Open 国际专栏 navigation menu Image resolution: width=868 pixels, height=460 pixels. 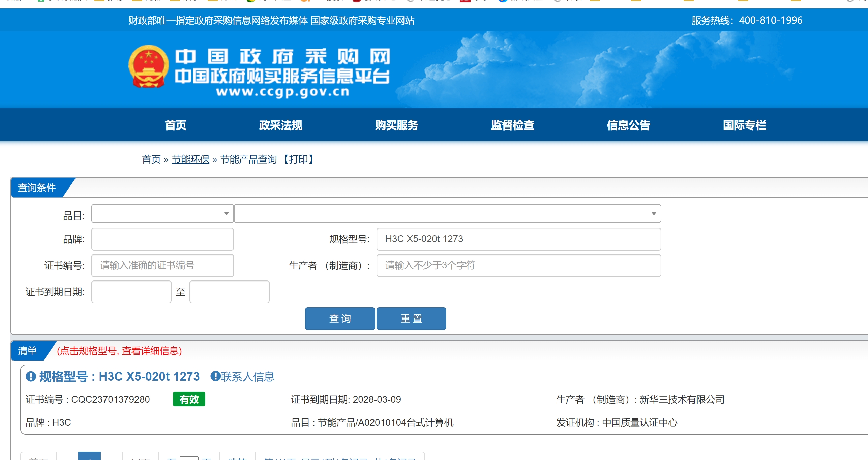pyautogui.click(x=744, y=125)
